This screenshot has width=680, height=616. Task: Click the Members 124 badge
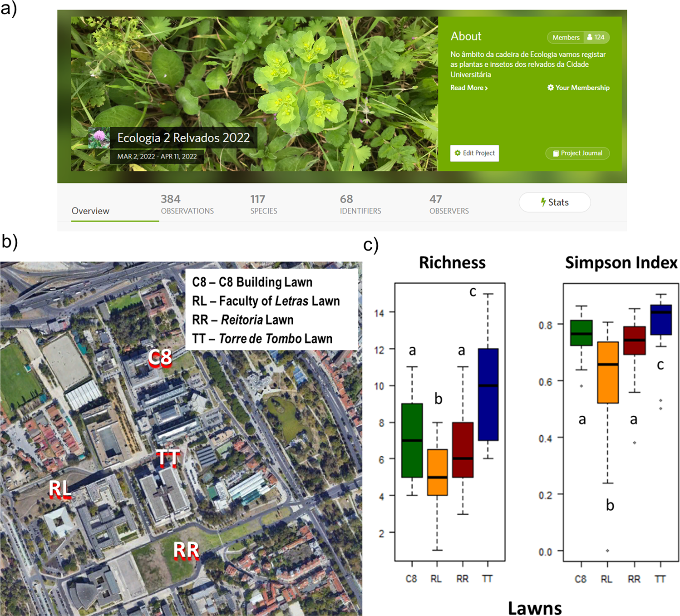578,37
